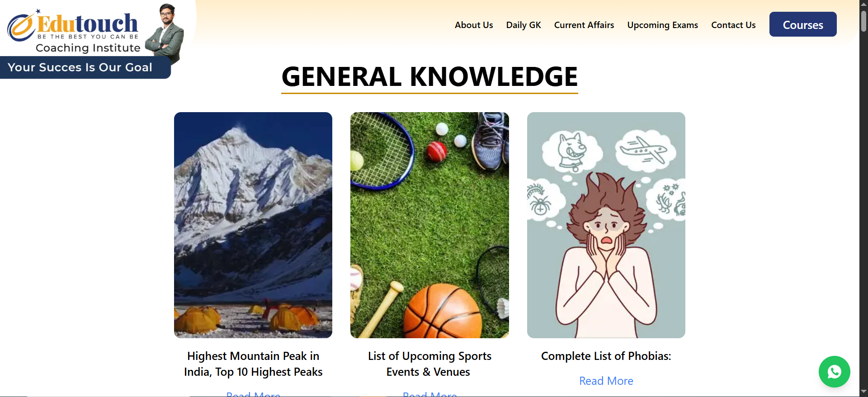Click the General Knowledge heading
Viewport: 868px width, 397px height.
[x=429, y=76]
